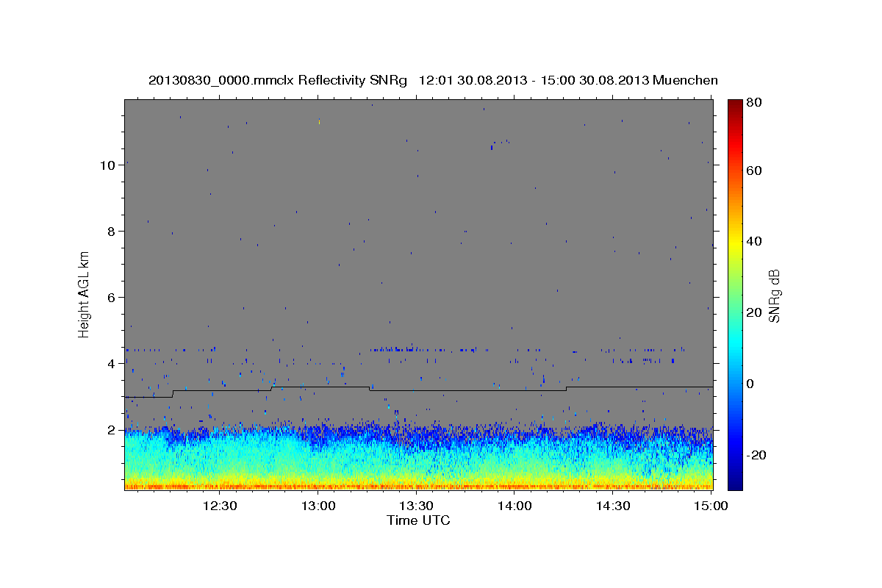Click the 15:00 time tick label

coord(711,506)
